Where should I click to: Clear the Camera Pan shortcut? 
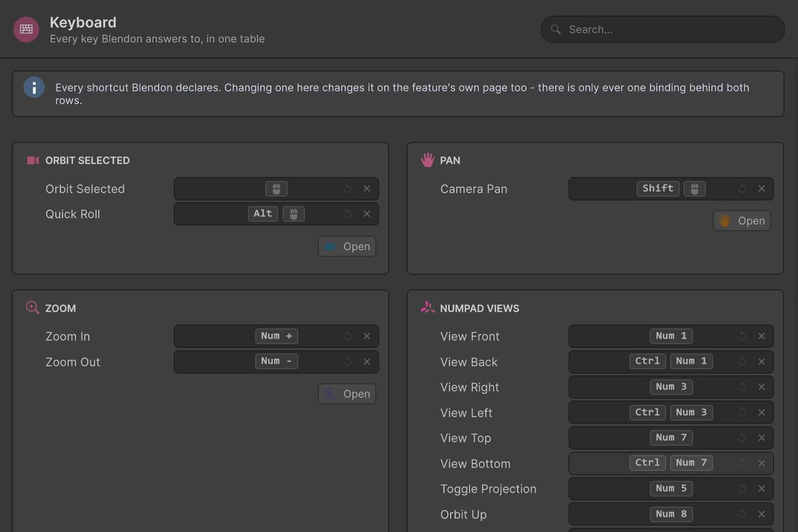click(x=762, y=189)
